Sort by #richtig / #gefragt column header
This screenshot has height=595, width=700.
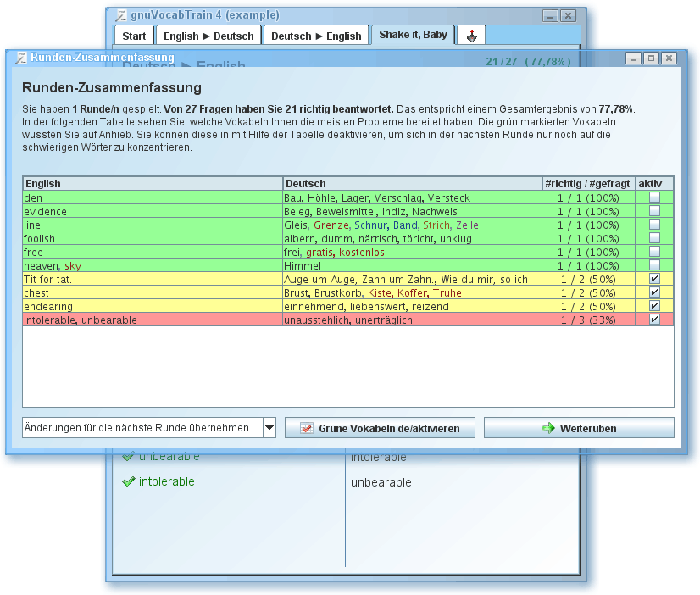click(x=588, y=183)
